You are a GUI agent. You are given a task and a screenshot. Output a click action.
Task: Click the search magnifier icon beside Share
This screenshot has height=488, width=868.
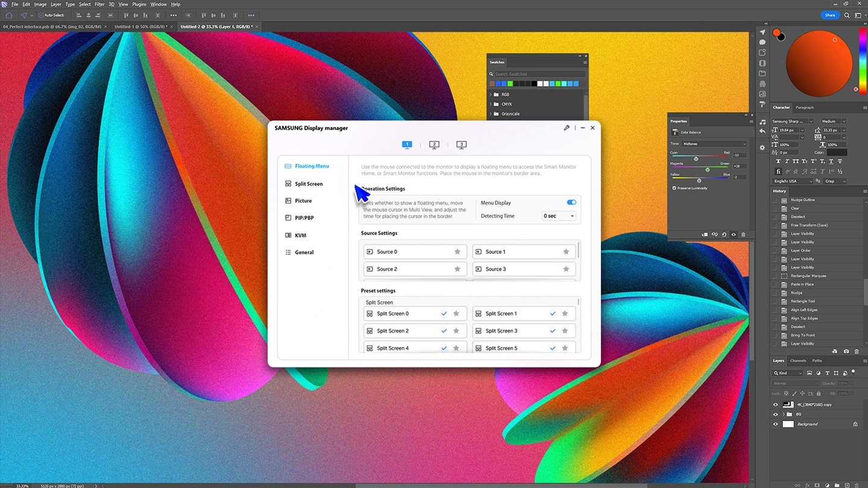[x=848, y=15]
